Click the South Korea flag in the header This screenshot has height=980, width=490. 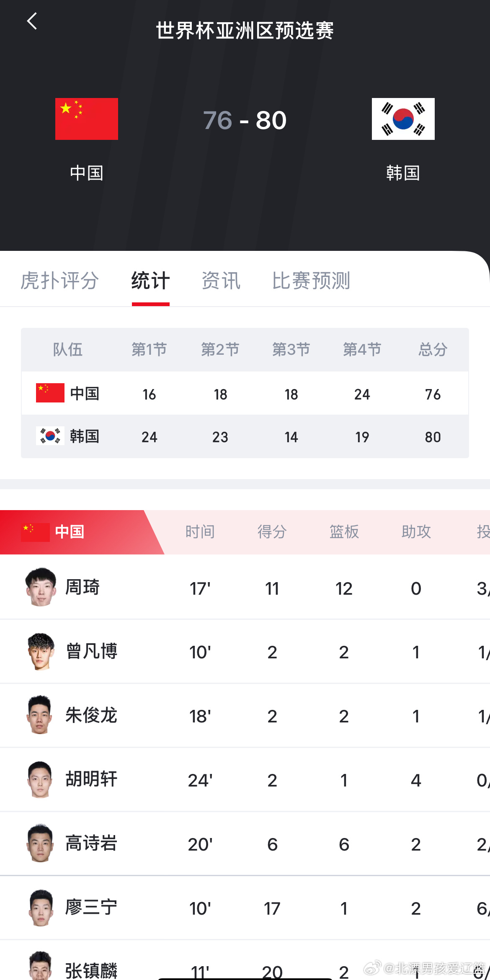pos(403,119)
